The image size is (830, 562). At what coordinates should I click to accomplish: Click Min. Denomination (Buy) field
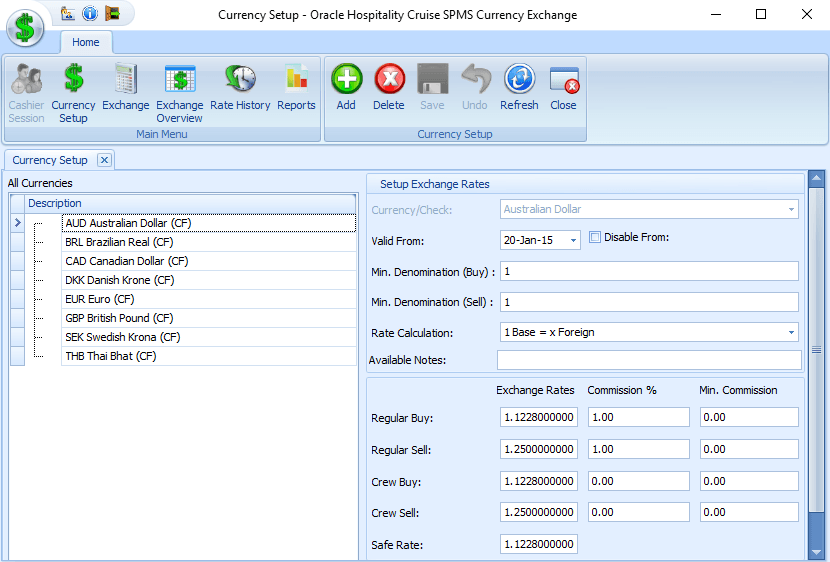pos(649,271)
